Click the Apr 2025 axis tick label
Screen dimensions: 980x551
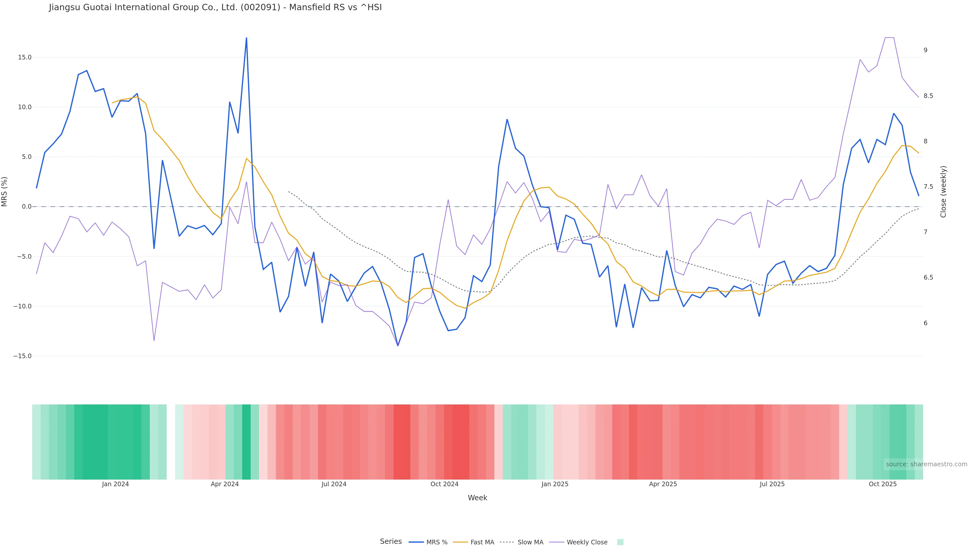click(x=663, y=484)
